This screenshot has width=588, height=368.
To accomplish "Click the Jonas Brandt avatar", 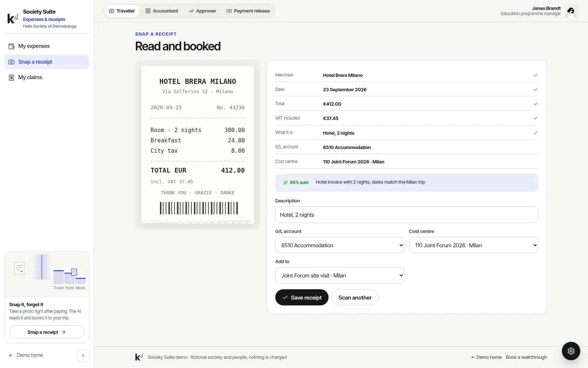I will 571,11.
